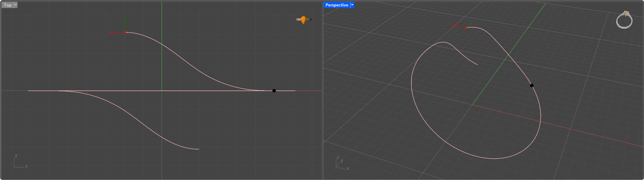
Task: Click the gumball origin point in Perspective viewport
Action: 466,28
